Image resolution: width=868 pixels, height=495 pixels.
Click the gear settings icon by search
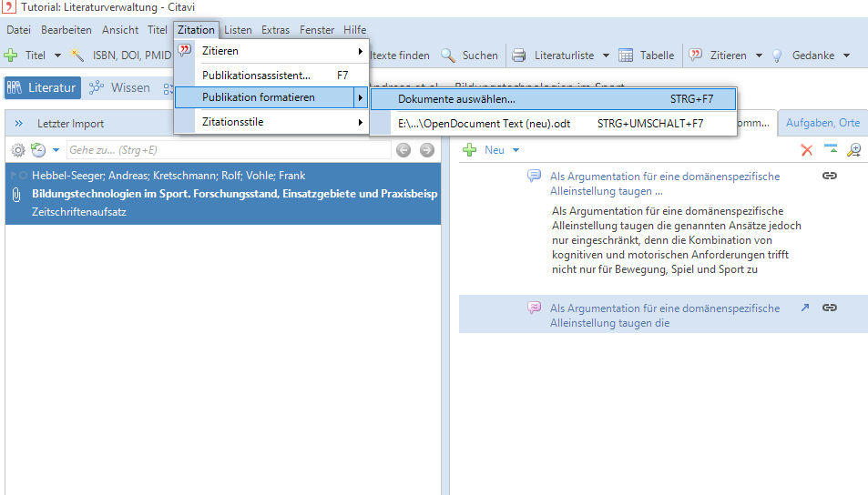[x=18, y=150]
